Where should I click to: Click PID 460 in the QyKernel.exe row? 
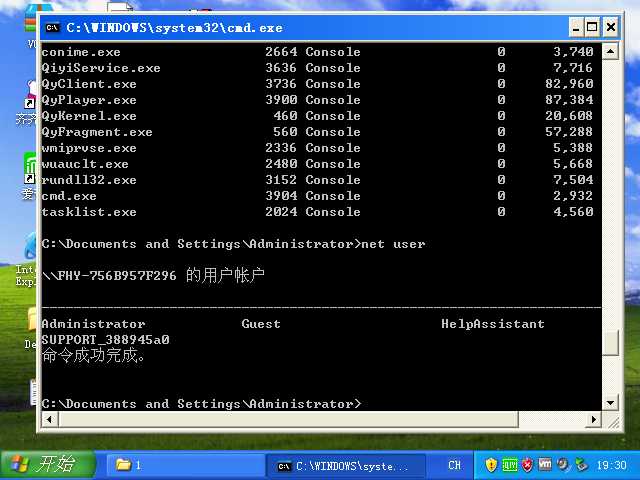[285, 116]
